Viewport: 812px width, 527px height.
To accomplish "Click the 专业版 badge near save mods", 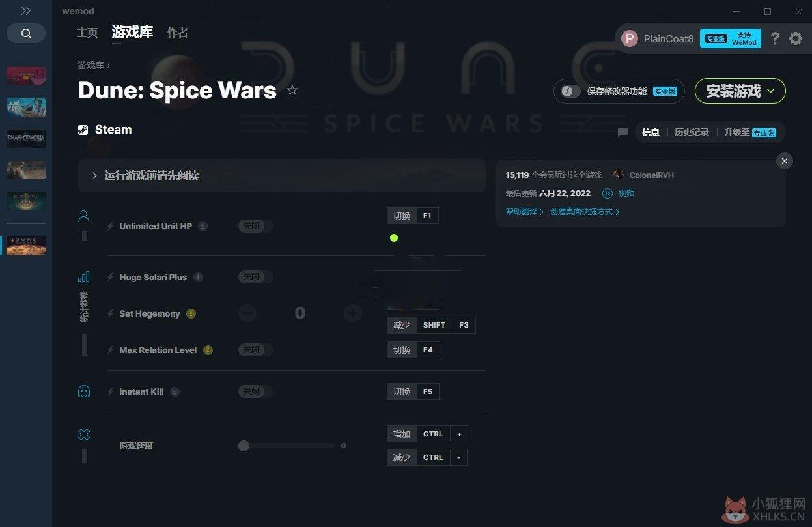I will point(665,92).
